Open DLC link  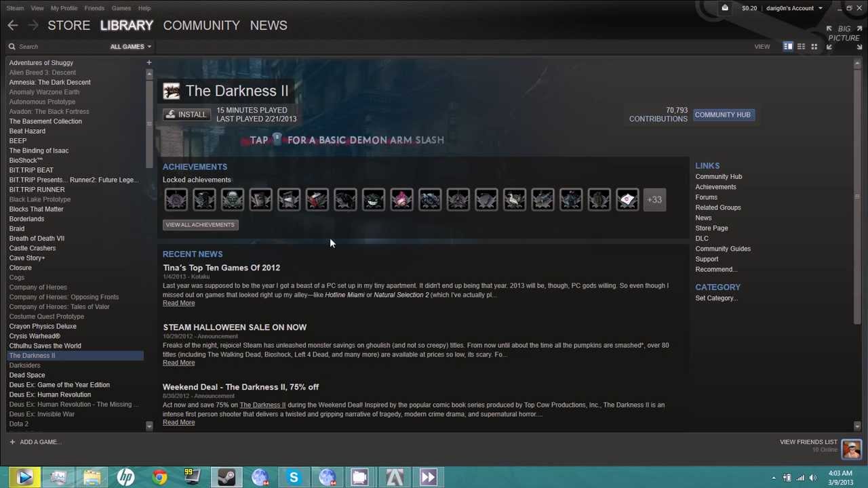[702, 239]
